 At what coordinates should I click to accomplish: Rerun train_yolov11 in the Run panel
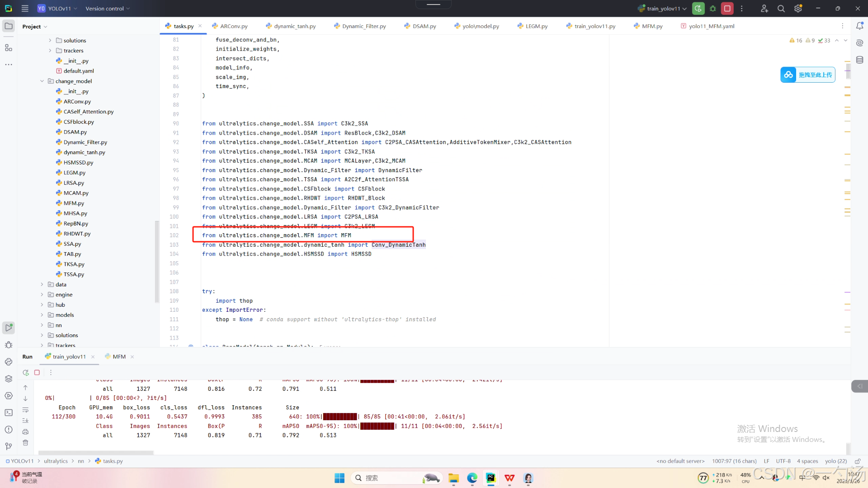(x=26, y=373)
